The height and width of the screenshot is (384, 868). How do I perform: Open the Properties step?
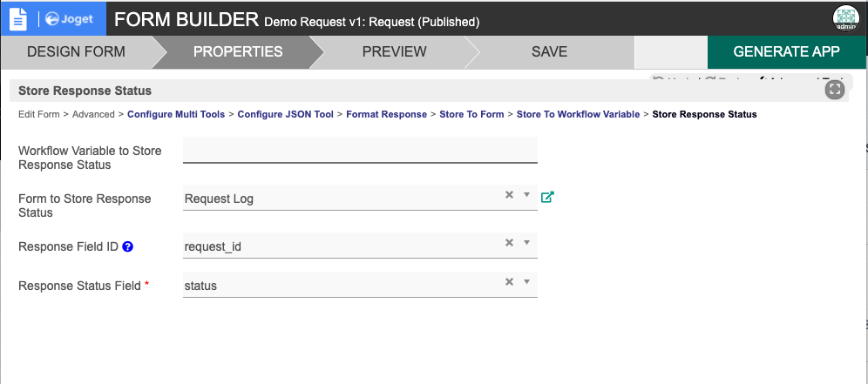tap(238, 51)
